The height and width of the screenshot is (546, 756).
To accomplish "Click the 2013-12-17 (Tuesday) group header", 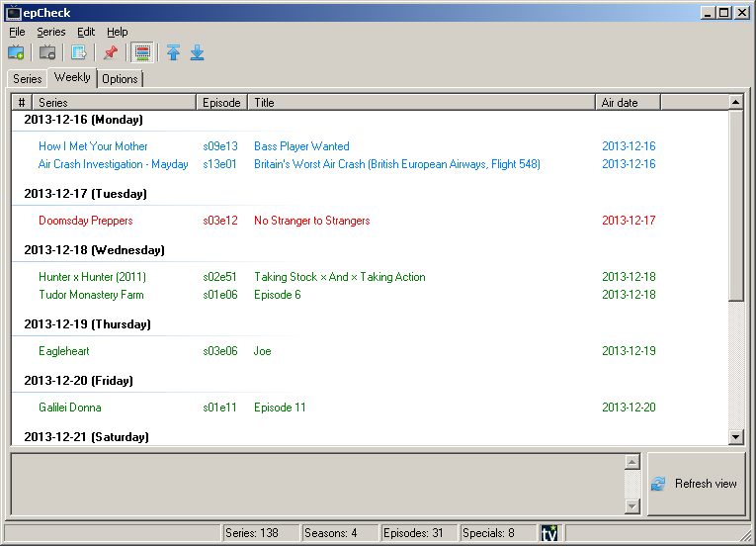I will (x=85, y=194).
